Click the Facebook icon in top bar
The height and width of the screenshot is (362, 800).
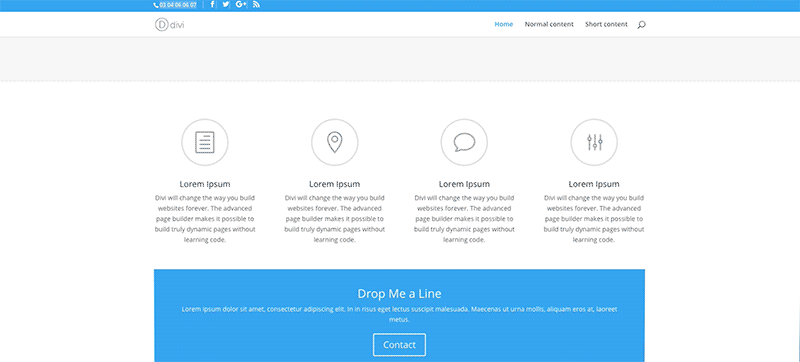[212, 5]
